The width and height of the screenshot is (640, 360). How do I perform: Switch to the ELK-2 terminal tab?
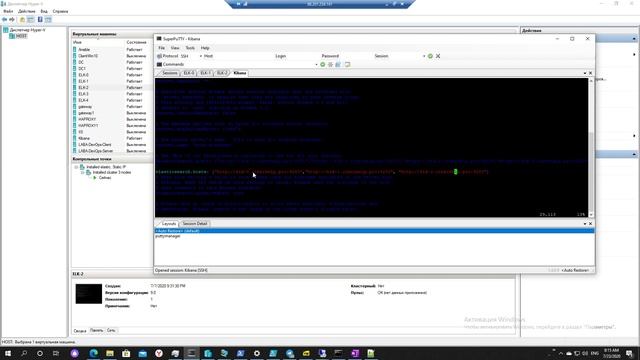(222, 73)
